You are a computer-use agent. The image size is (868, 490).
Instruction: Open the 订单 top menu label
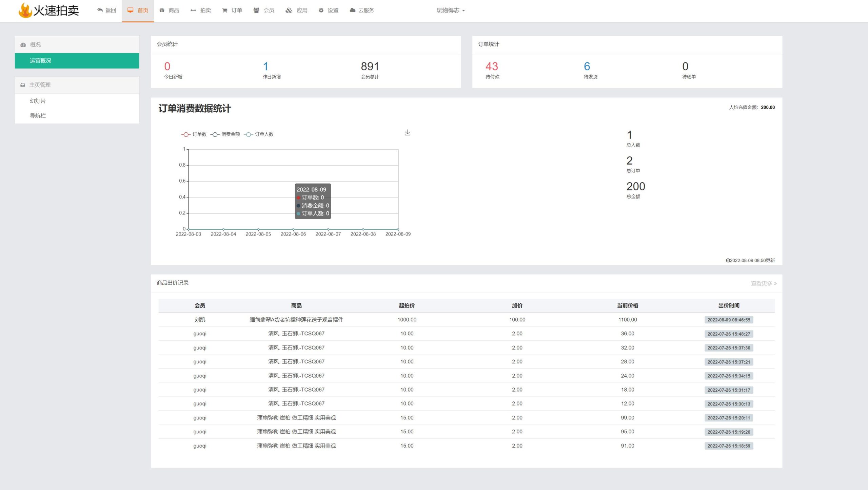(x=237, y=10)
